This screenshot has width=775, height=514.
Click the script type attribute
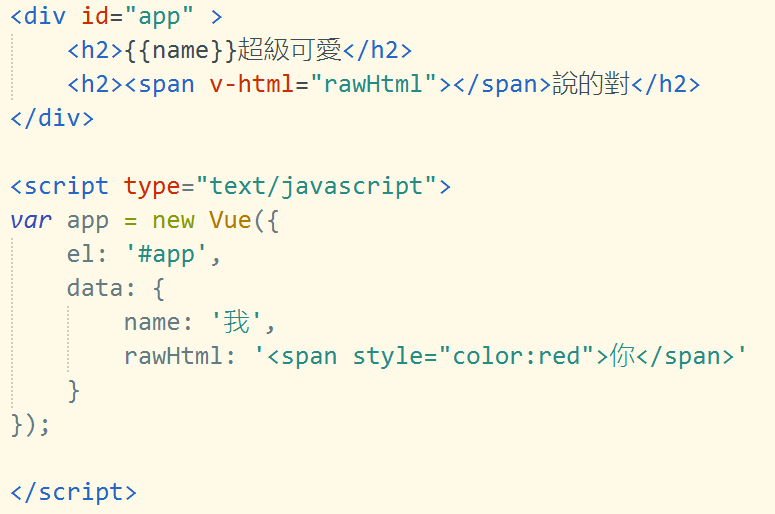tap(152, 187)
